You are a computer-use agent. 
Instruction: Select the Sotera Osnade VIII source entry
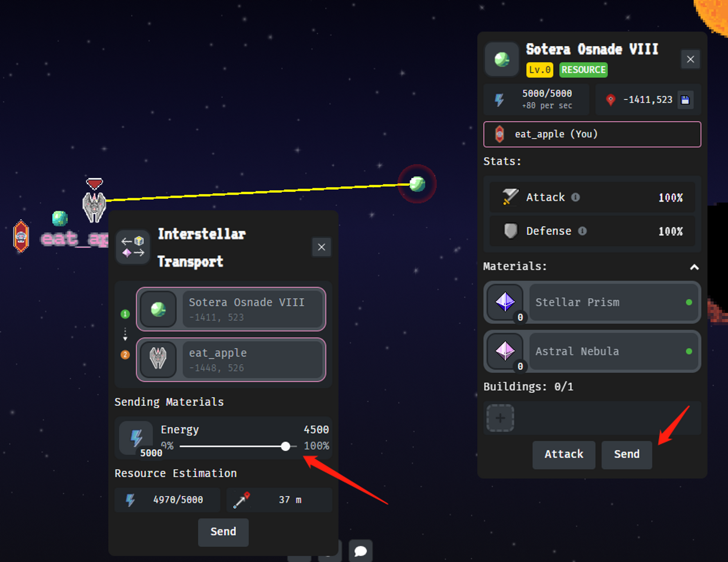pos(231,309)
